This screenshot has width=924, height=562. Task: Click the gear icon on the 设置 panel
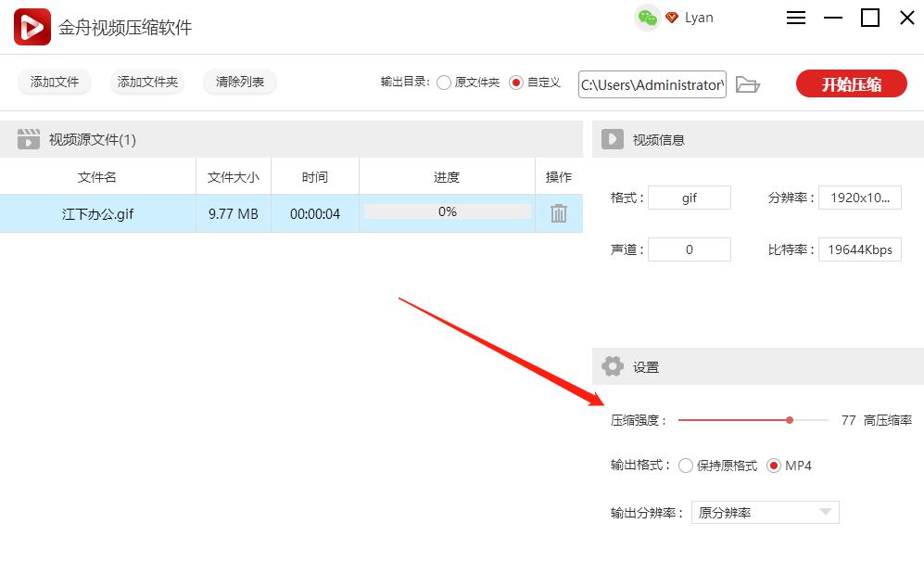tap(612, 365)
